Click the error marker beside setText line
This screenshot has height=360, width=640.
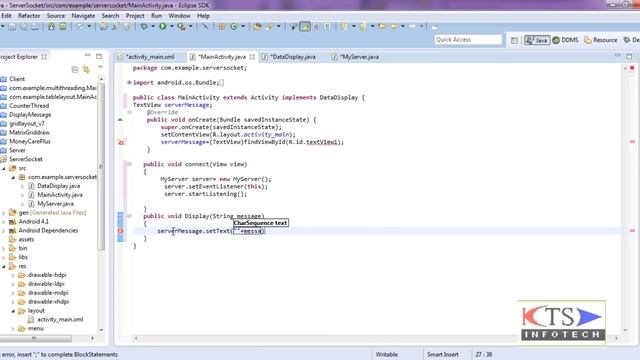coord(120,231)
